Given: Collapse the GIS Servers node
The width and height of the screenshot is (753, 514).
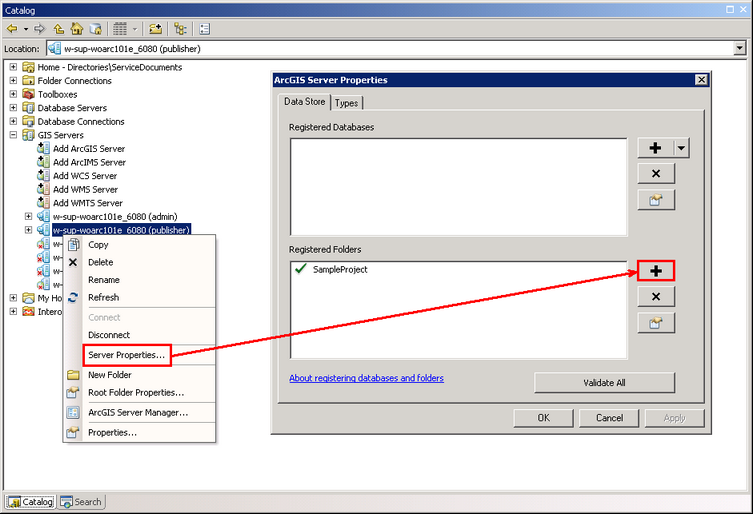Looking at the screenshot, I should pos(13,135).
